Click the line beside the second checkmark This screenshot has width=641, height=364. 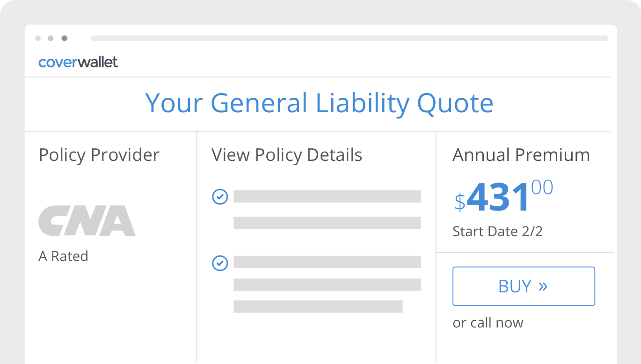point(327,262)
